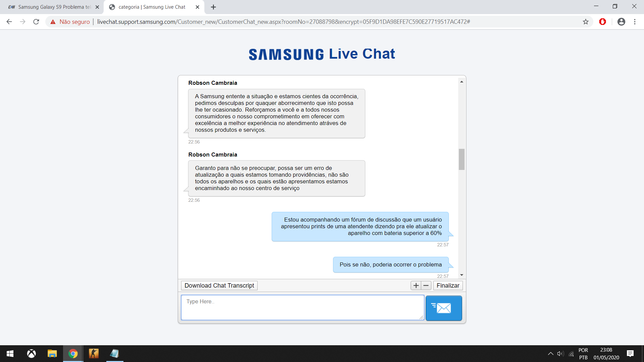Restore down the Chrome window

[x=615, y=6]
